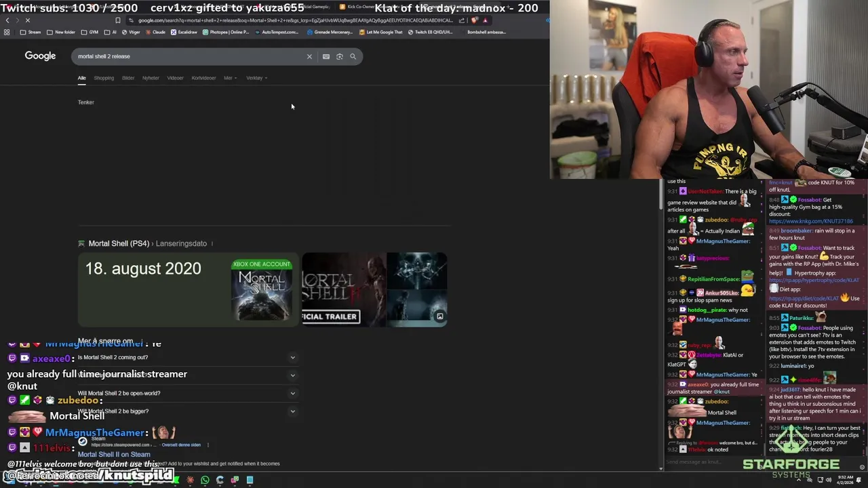This screenshot has height=488, width=868.
Task: Click the Google search input field
Action: [x=190, y=56]
